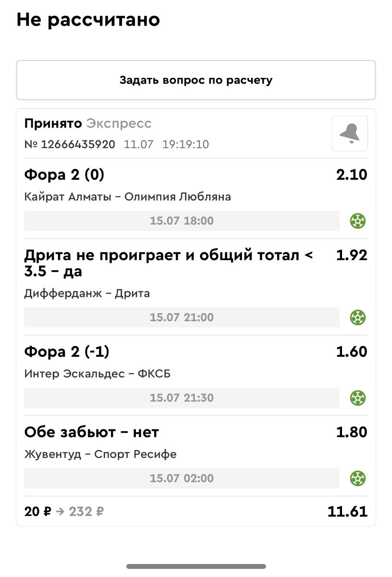Tap the football icon for Inter Escaldes – FCSB
The width and height of the screenshot is (392, 577).
[358, 398]
